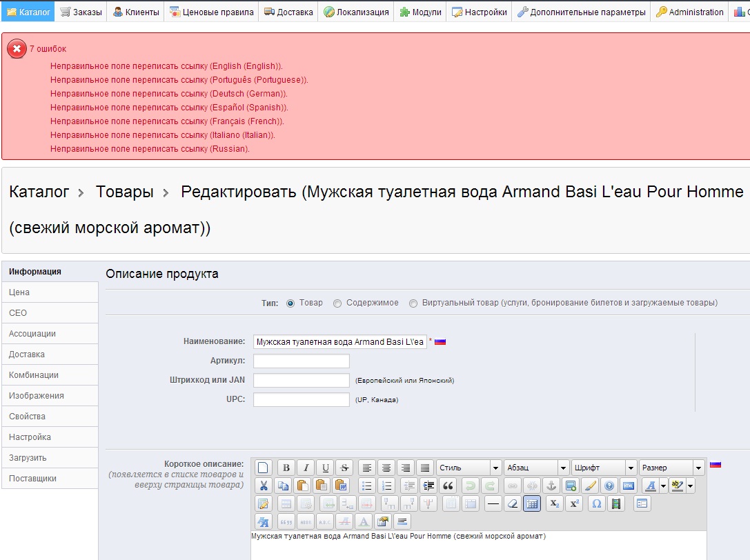Click the Cleanup brush icon
Screen dimensions: 750x560
click(x=590, y=486)
